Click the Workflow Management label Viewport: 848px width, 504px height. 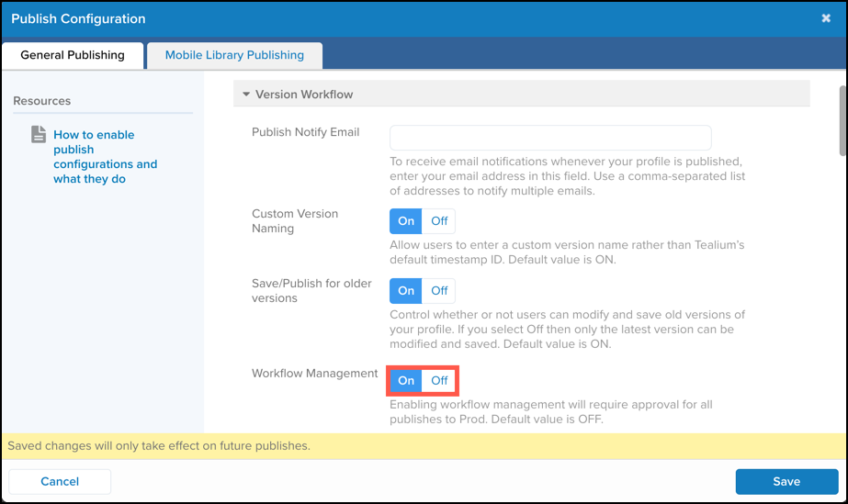point(314,374)
